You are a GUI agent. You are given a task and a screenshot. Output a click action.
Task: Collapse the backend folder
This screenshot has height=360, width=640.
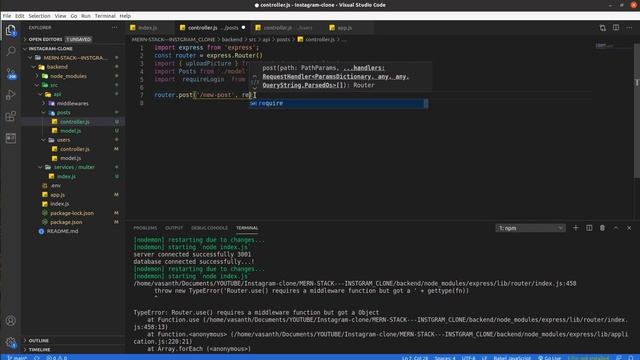pos(73,67)
